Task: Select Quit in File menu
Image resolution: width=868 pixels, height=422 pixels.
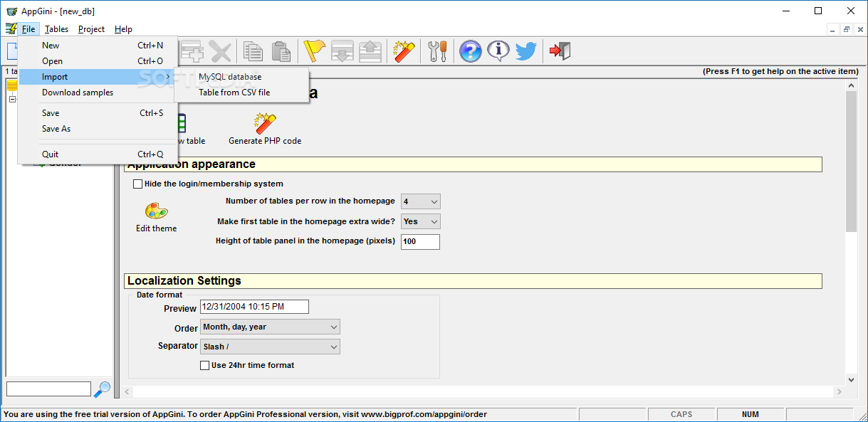Action: pos(98,154)
